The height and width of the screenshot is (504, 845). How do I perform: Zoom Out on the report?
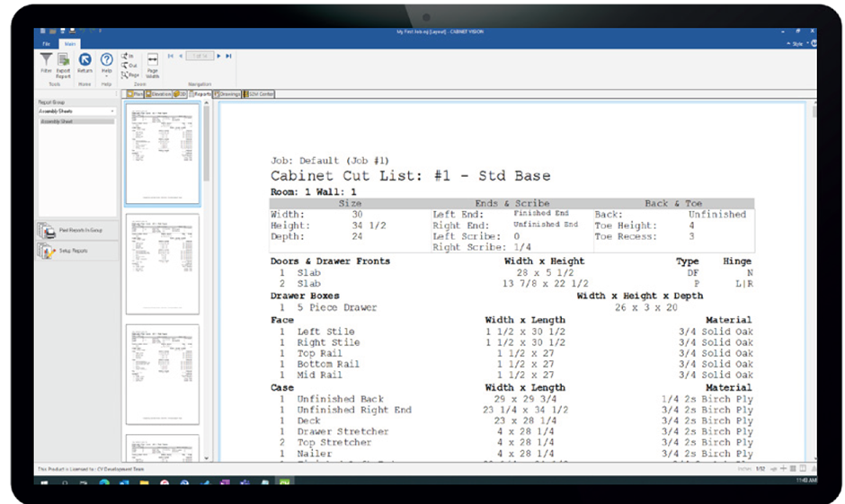[x=129, y=66]
